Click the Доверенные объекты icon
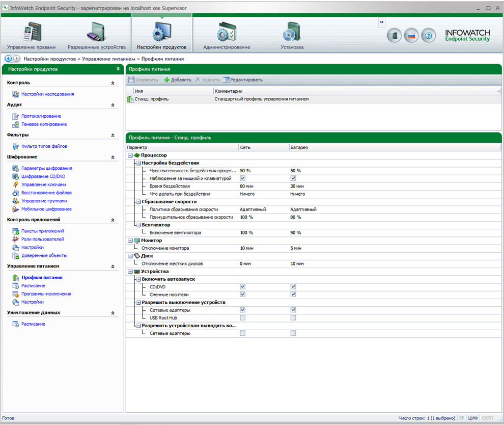Image resolution: width=504 pixels, height=425 pixels. click(x=15, y=255)
